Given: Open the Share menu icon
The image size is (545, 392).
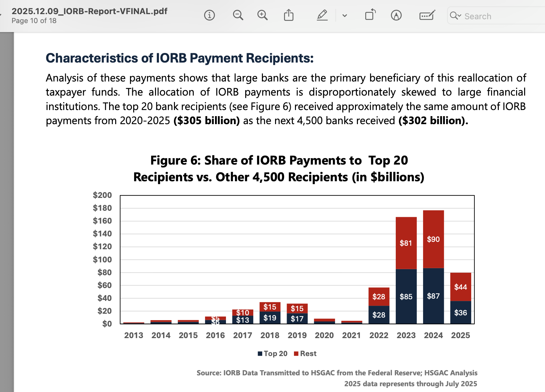Looking at the screenshot, I should (x=289, y=15).
